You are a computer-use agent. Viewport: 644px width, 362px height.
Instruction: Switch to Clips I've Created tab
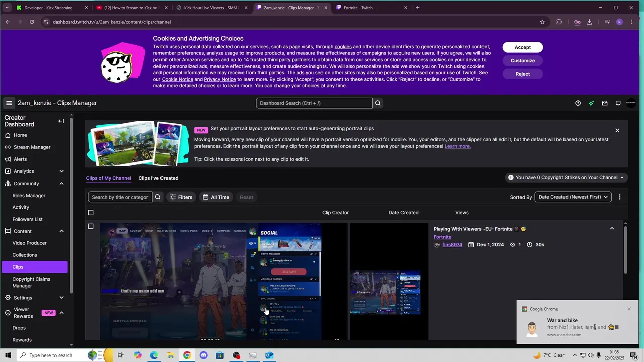coord(158,178)
